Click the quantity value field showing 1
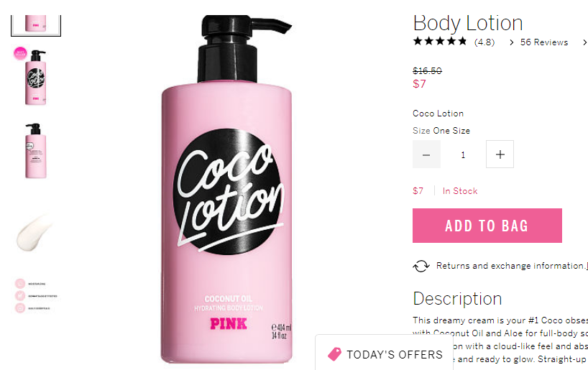This screenshot has height=370, width=588. point(463,154)
